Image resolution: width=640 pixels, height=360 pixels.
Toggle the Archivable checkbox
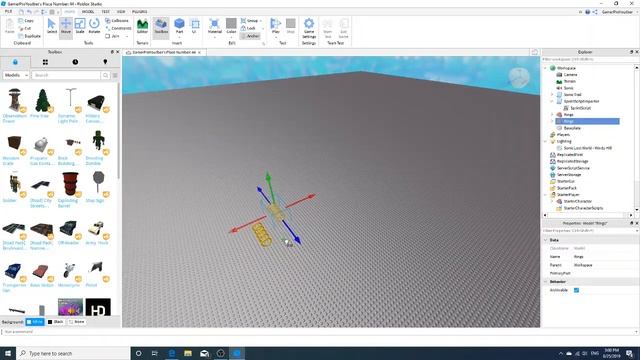tap(576, 290)
